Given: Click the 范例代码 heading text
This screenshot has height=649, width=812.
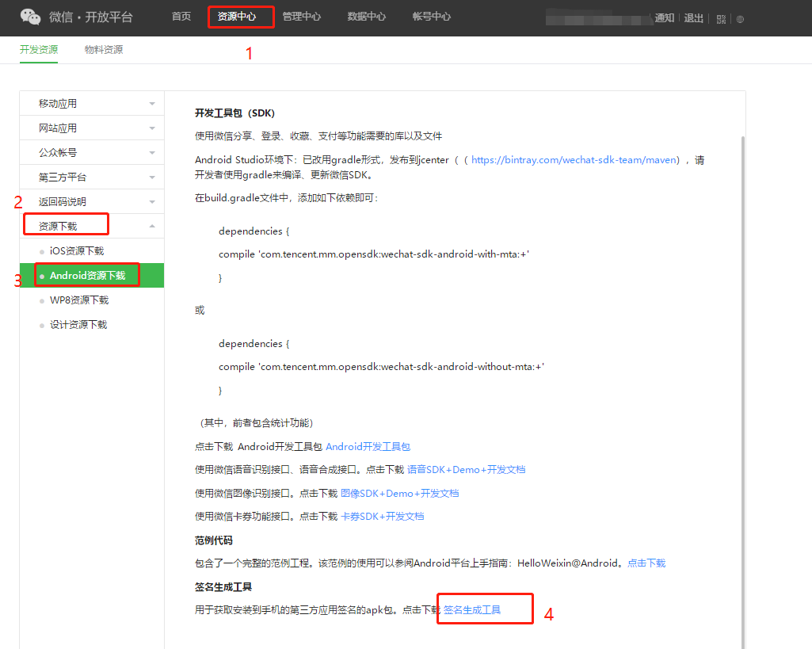Looking at the screenshot, I should pyautogui.click(x=213, y=540).
